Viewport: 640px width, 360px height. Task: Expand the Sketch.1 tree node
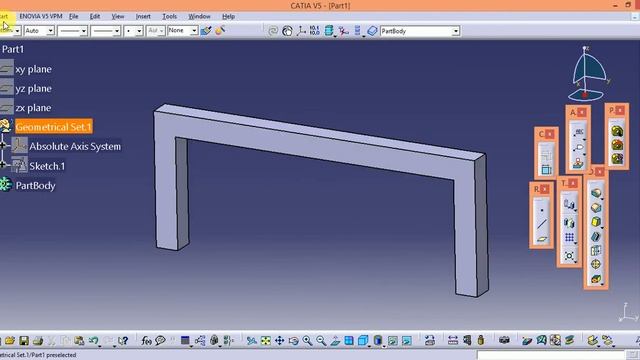coord(3,165)
